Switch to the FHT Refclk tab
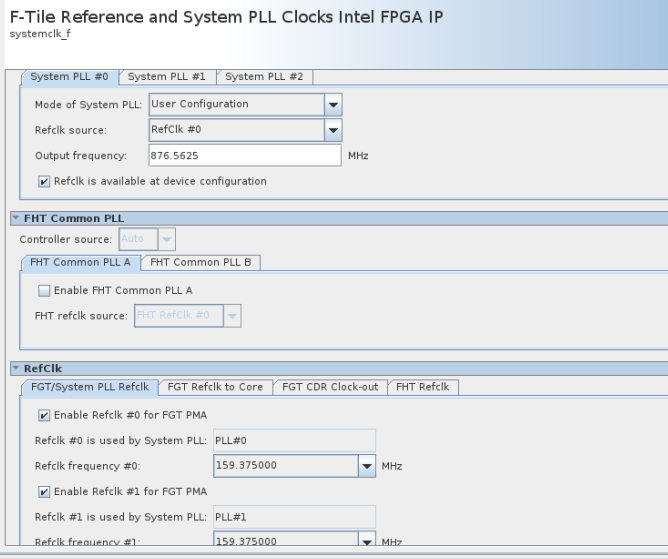The image size is (668, 559). click(423, 387)
